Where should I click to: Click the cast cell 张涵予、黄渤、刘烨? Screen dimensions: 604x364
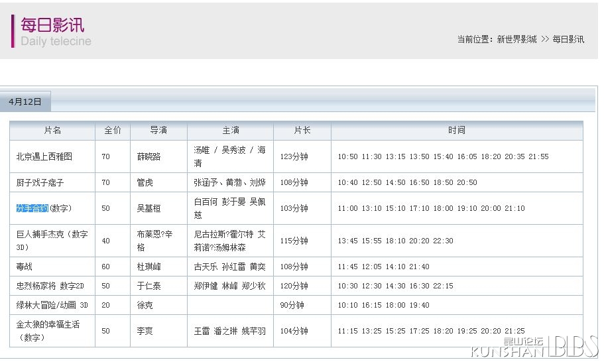(229, 182)
